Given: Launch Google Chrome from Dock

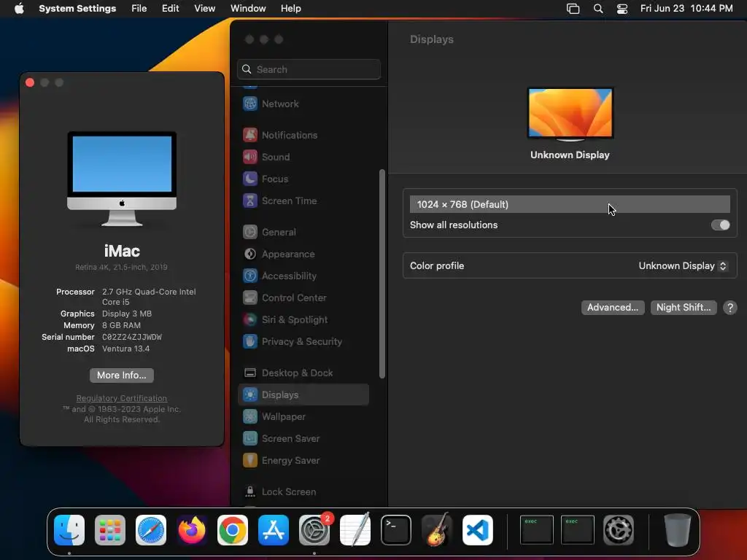Looking at the screenshot, I should click(x=233, y=530).
